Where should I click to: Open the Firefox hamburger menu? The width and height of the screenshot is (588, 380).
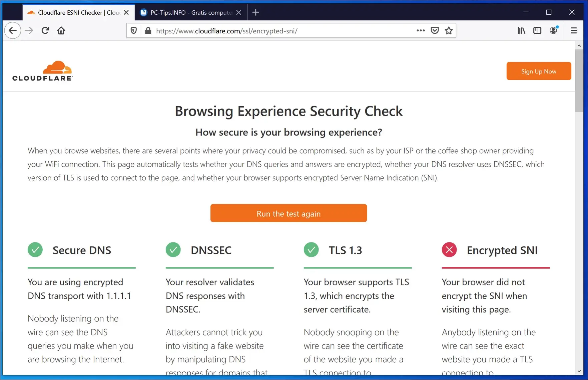pyautogui.click(x=574, y=31)
